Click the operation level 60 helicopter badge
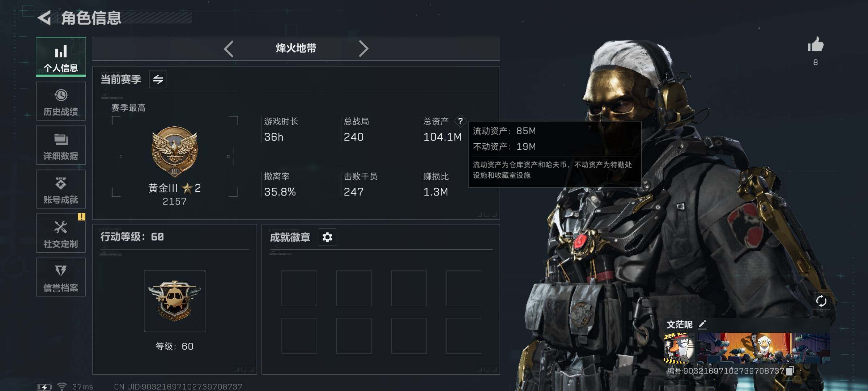The width and height of the screenshot is (868, 391). coord(175,301)
